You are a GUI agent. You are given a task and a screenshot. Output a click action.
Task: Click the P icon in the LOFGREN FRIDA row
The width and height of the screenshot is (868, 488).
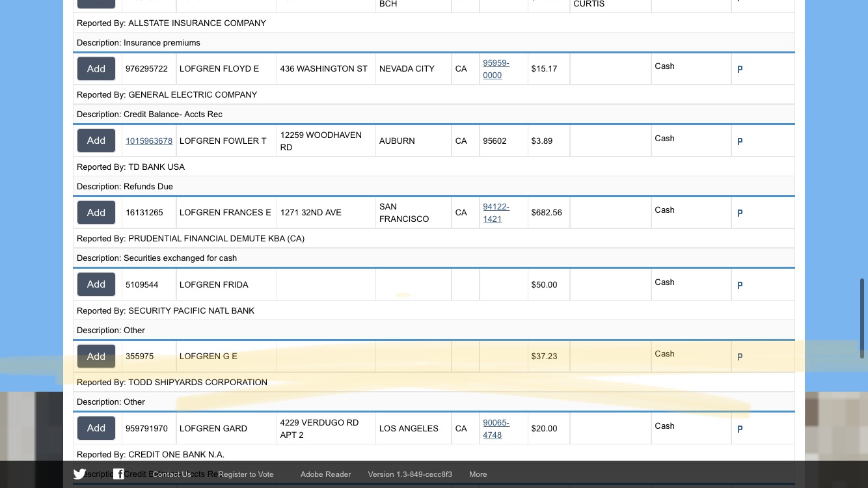[740, 285]
